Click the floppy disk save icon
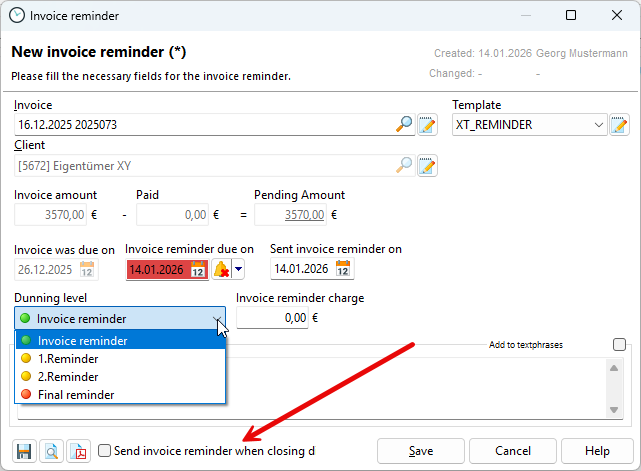 pyautogui.click(x=24, y=451)
